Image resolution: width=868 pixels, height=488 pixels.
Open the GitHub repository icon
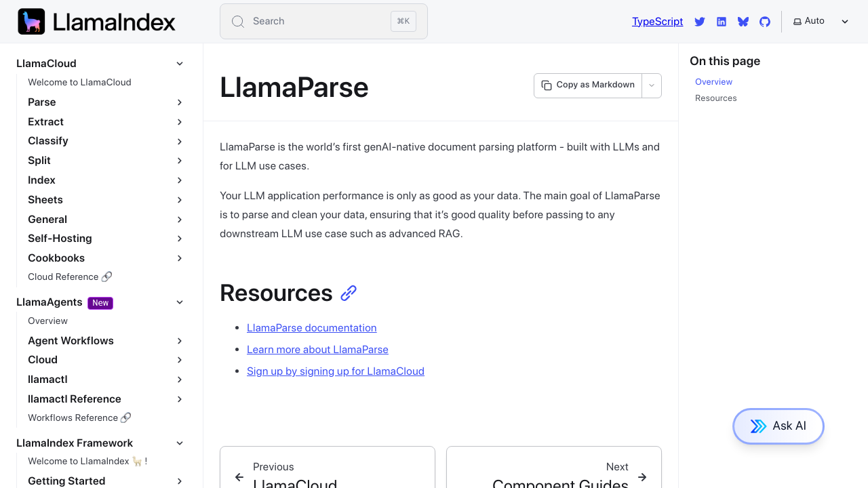pos(765,22)
